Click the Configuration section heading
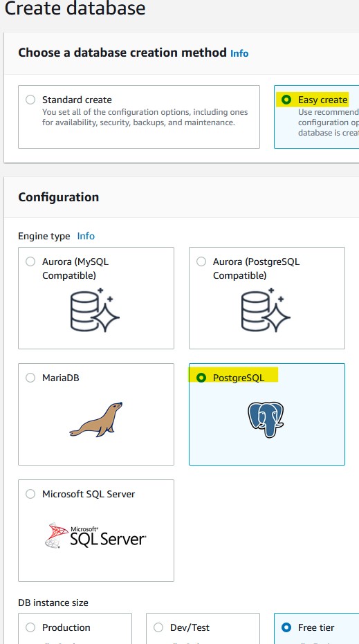Screen dimensions: 359x644 [x=59, y=197]
